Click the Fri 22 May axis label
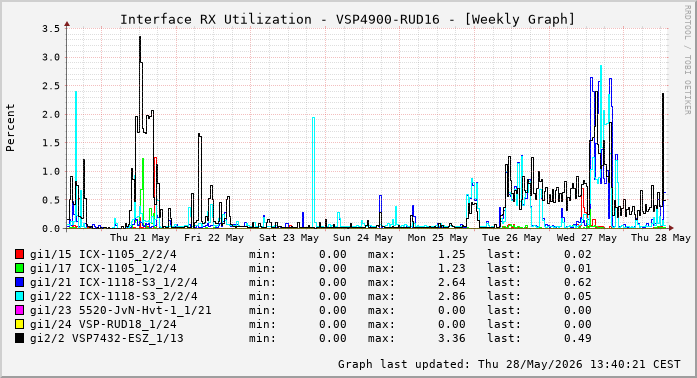 coord(214,238)
